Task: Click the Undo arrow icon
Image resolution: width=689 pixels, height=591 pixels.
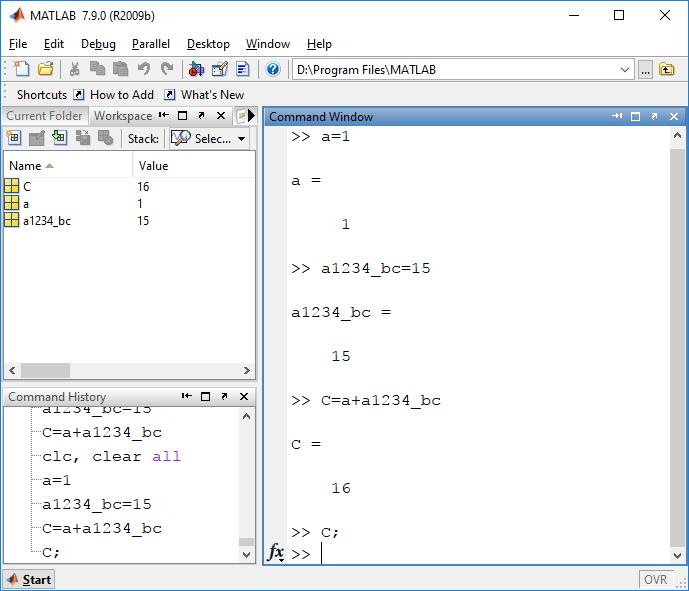Action: (x=143, y=69)
